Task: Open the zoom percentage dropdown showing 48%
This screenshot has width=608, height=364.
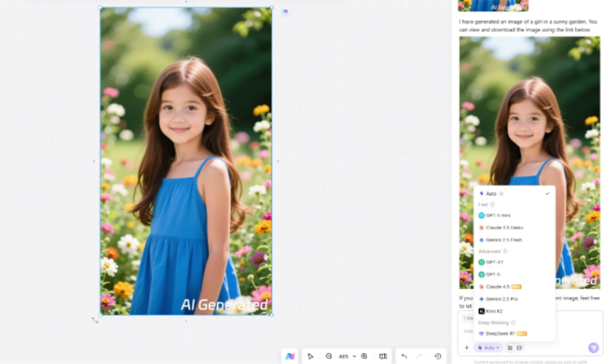Action: click(x=347, y=356)
